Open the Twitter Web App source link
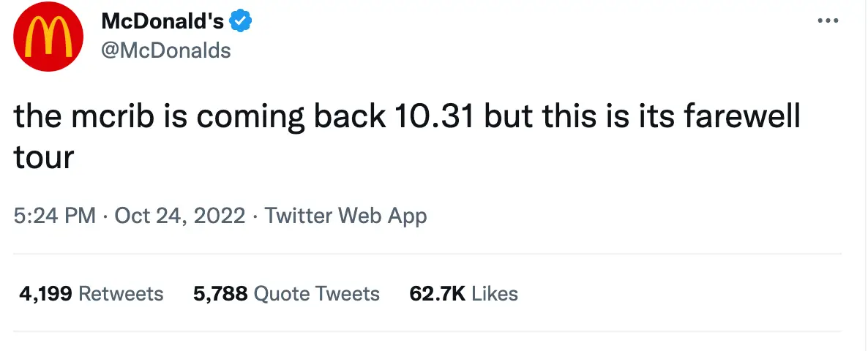 (345, 216)
